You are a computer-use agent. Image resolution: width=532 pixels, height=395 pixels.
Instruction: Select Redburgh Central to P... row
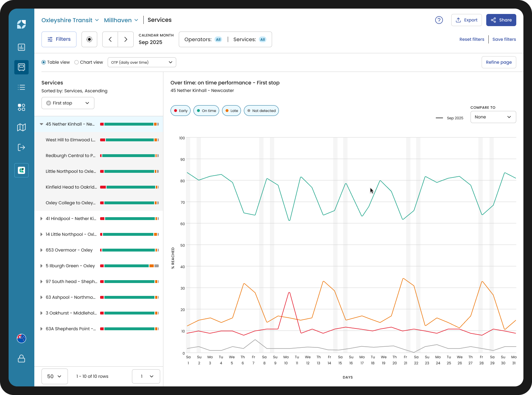tap(99, 156)
